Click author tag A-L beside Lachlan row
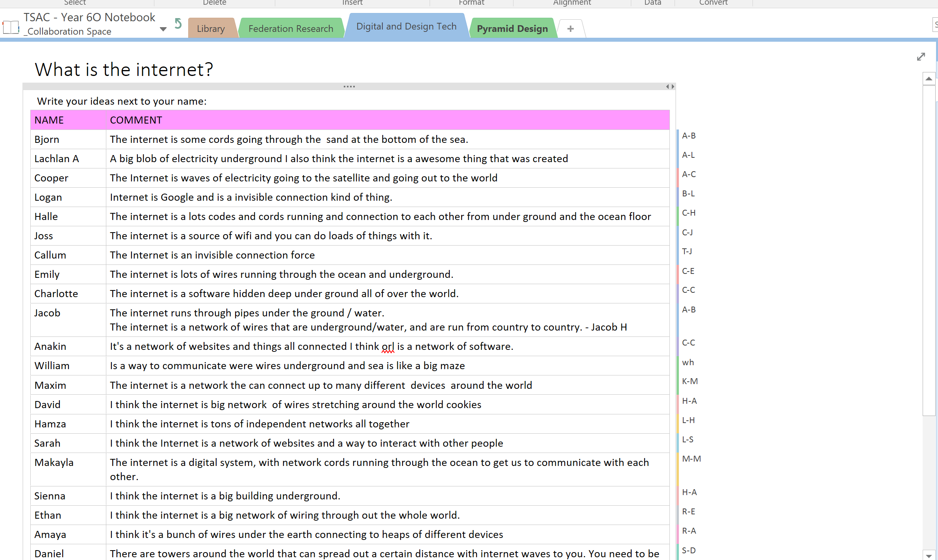938x560 pixels. 688,155
